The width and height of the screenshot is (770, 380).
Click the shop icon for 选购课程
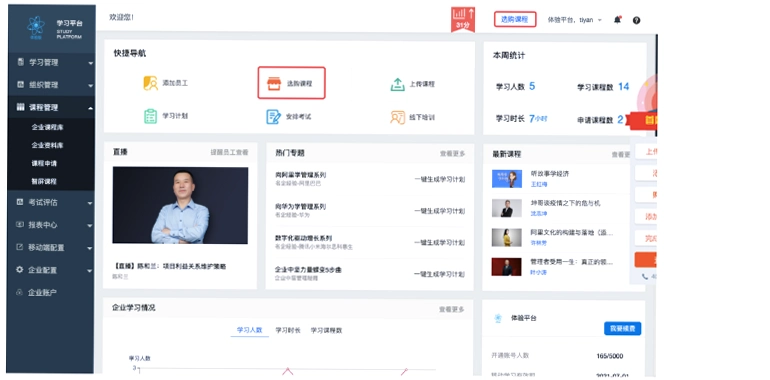click(274, 83)
